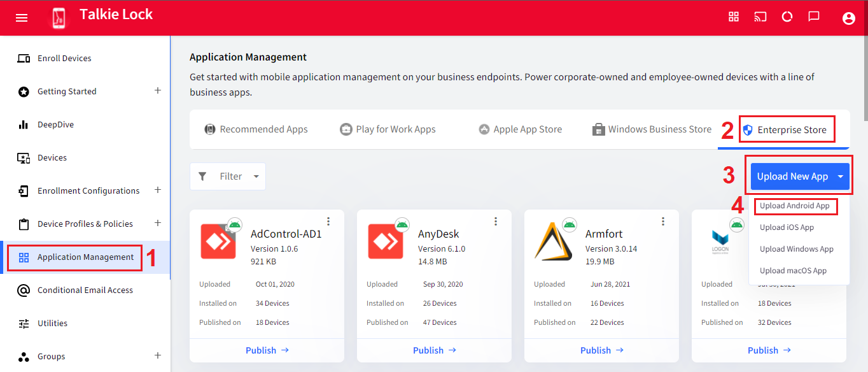Click the AdControl-AD1 app title
Viewport: 868px width, 372px height.
click(x=286, y=234)
